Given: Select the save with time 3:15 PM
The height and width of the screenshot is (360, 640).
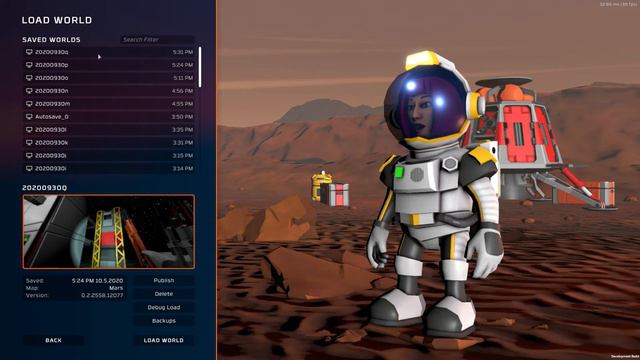Looking at the screenshot, I should [x=109, y=156].
